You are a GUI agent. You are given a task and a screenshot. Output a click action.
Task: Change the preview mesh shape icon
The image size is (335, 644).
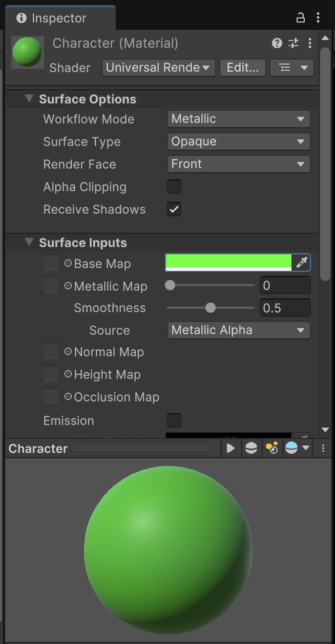pyautogui.click(x=251, y=448)
